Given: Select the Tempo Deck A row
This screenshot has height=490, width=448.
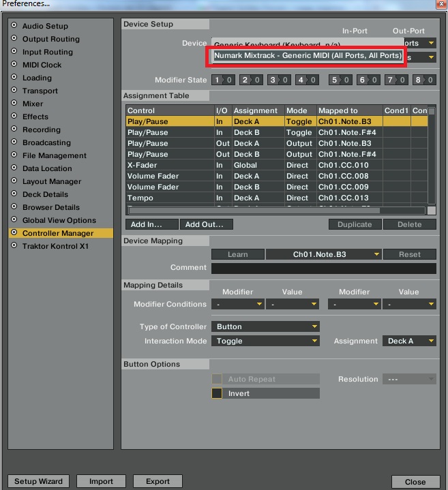Looking at the screenshot, I should click(277, 198).
